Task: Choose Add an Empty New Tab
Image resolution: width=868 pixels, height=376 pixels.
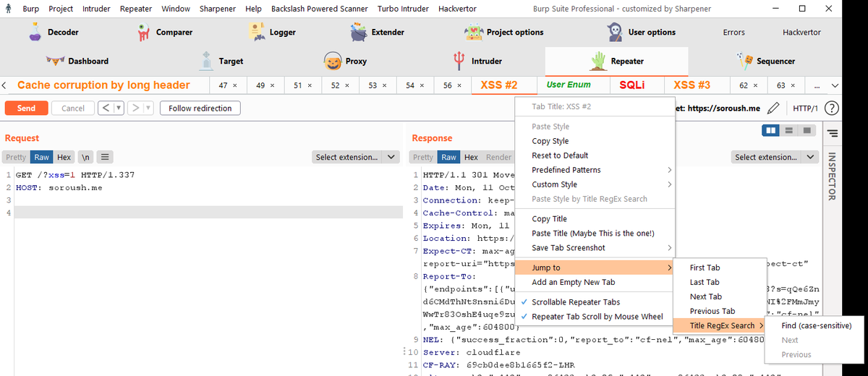Action: pyautogui.click(x=594, y=282)
